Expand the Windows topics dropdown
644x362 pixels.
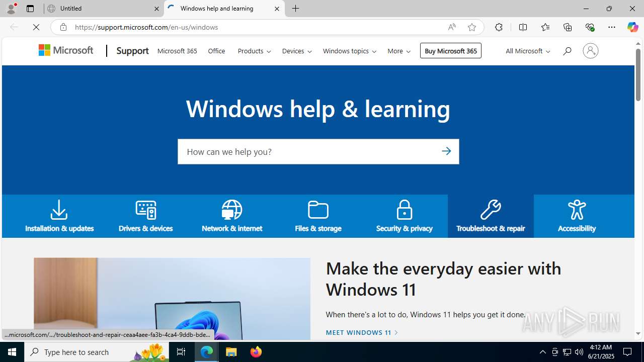(x=350, y=51)
